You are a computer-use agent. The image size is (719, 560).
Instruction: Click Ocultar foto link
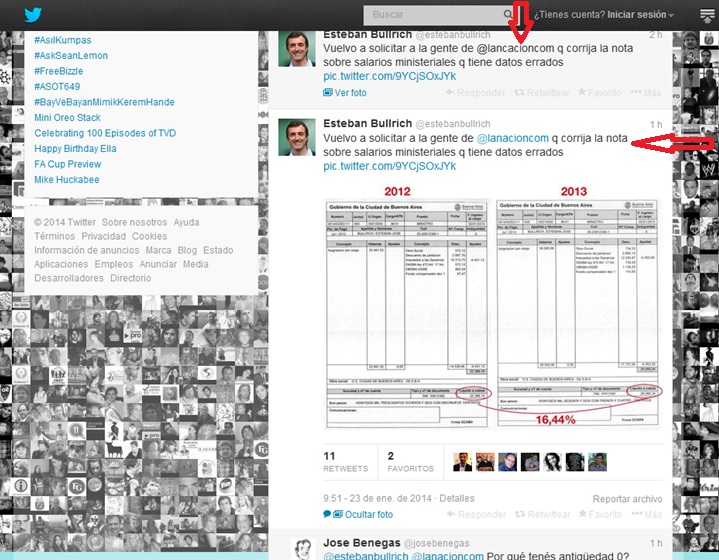pyautogui.click(x=369, y=514)
